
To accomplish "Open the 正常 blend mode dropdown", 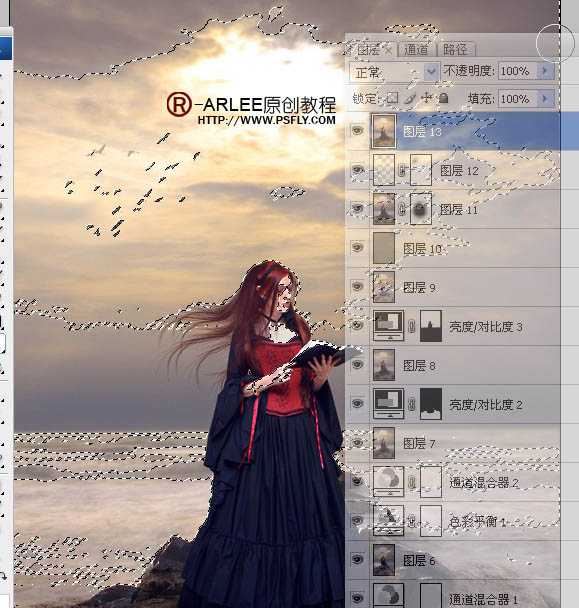I will click(394, 72).
